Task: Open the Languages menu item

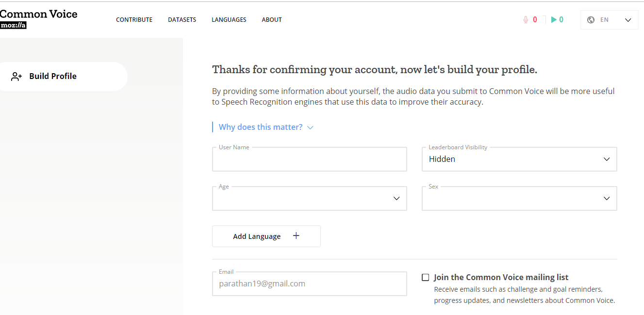Action: 229,20
